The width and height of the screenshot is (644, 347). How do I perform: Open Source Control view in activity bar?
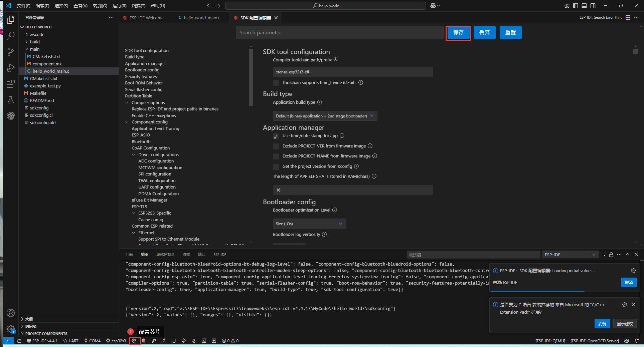click(x=11, y=52)
